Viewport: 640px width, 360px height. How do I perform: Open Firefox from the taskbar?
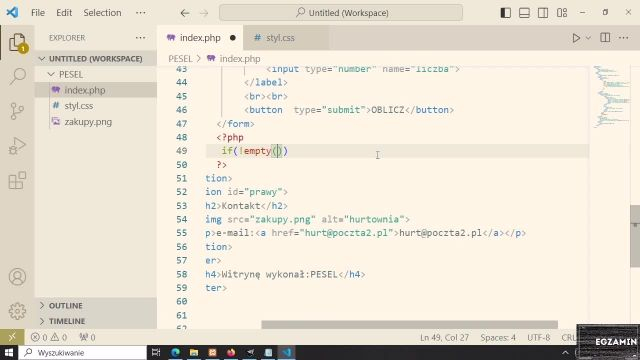(231, 353)
